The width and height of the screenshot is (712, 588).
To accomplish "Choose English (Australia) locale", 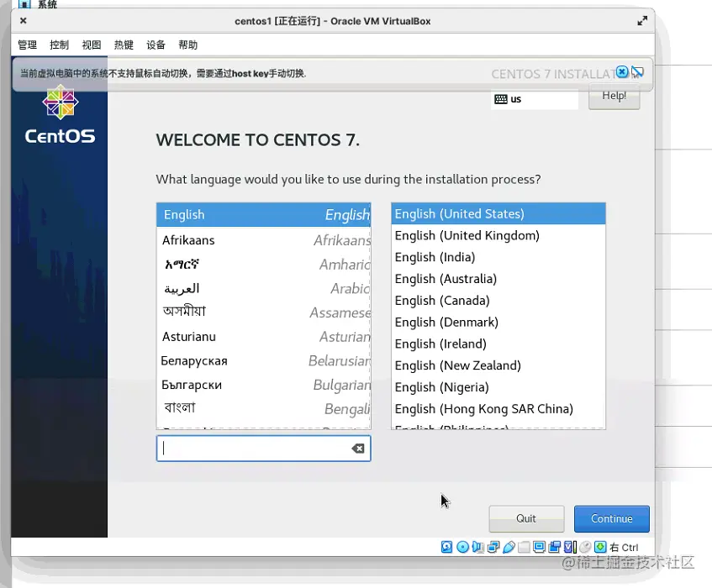I will coord(498,279).
